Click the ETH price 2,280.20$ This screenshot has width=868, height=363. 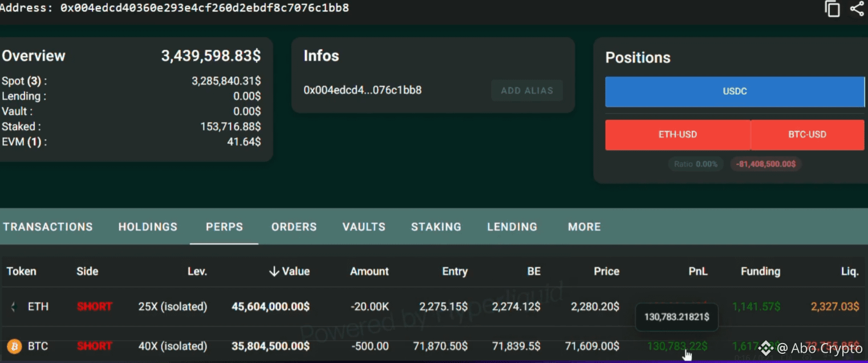(595, 306)
